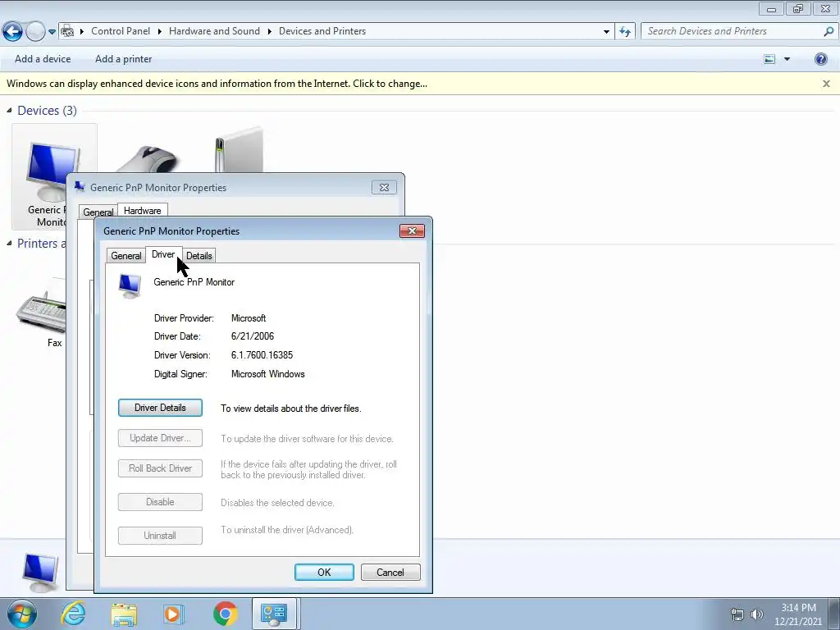Click the Update Driver button
840x630 pixels.
pyautogui.click(x=160, y=438)
